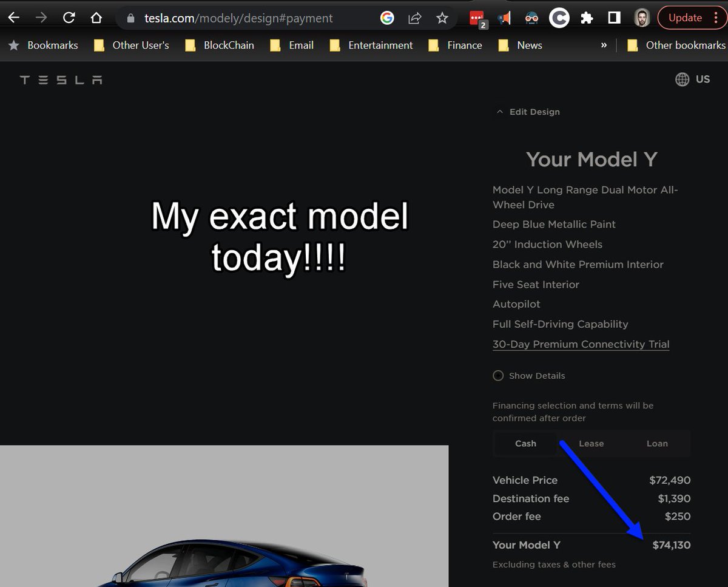Select the Cash payment tab
The height and width of the screenshot is (587, 728).
pos(525,443)
